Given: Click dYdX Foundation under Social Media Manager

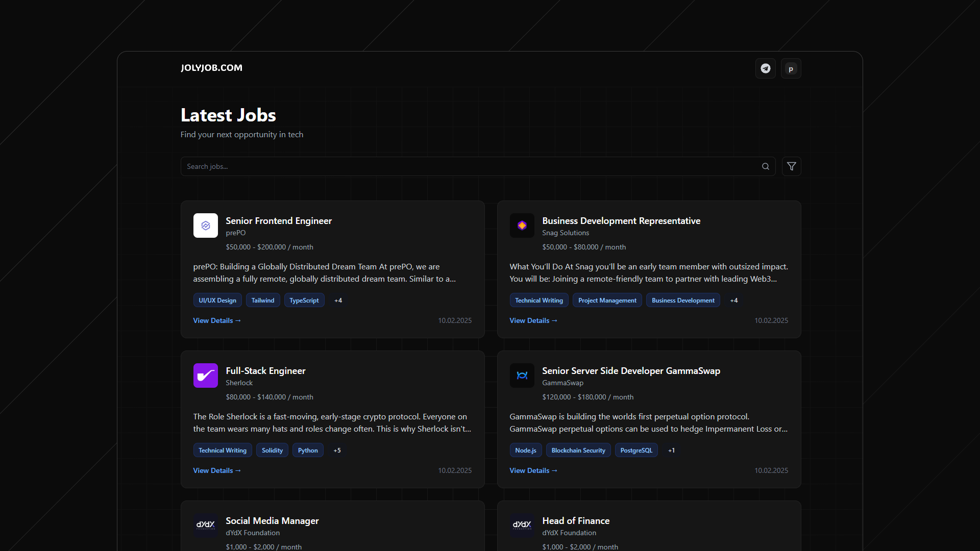Looking at the screenshot, I should [x=253, y=533].
